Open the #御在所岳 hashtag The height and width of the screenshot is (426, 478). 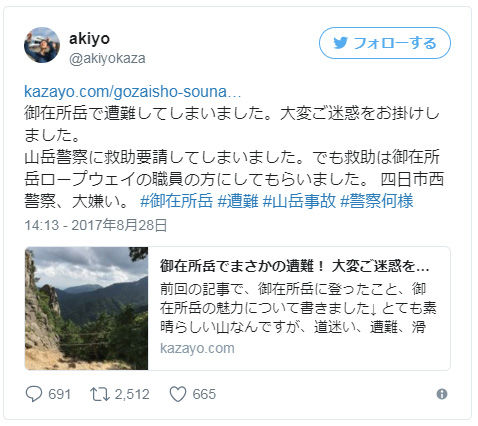pyautogui.click(x=176, y=201)
